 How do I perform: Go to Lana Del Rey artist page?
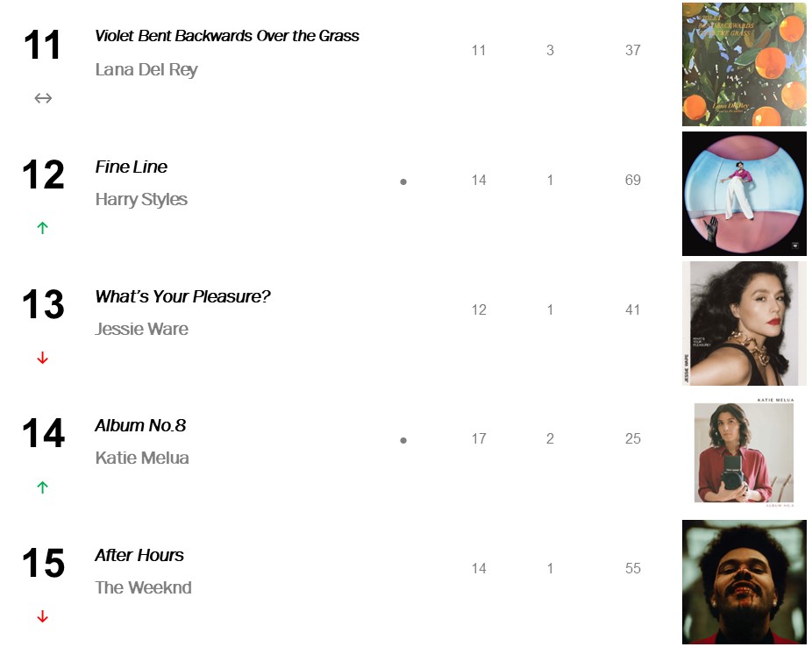(x=146, y=69)
